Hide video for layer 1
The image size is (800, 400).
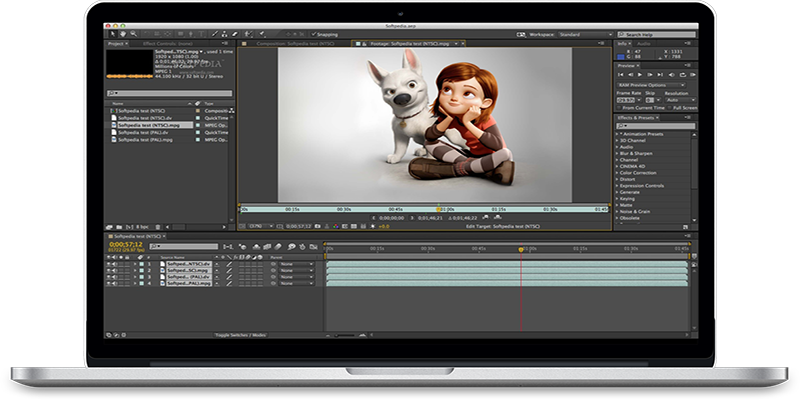tap(108, 264)
